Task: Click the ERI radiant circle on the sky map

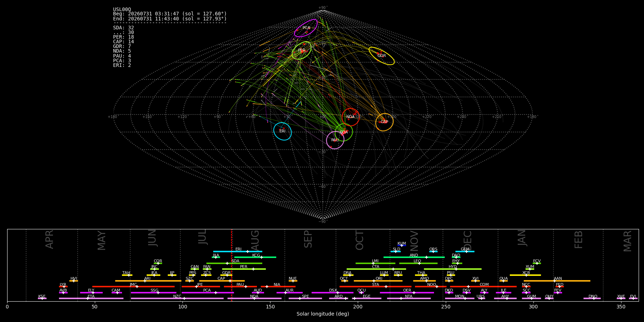Action: pos(283,131)
